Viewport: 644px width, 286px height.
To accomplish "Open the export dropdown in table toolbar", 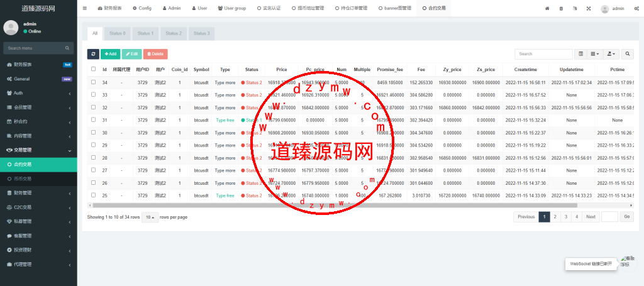I will [611, 54].
